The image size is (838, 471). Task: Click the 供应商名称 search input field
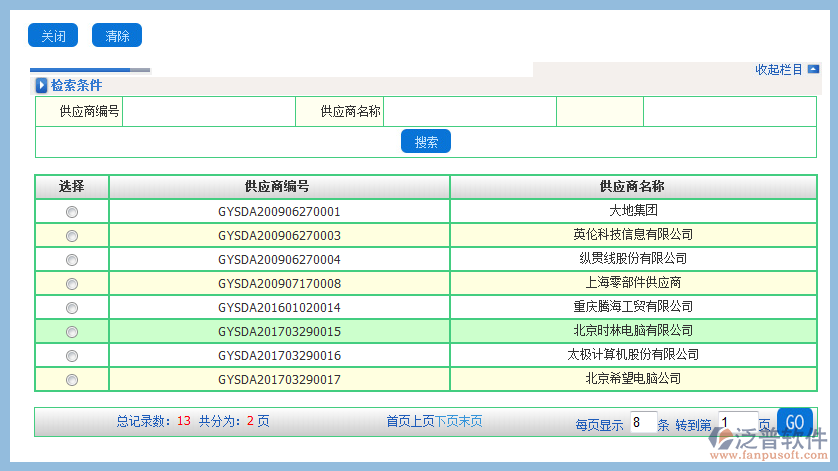pos(469,112)
